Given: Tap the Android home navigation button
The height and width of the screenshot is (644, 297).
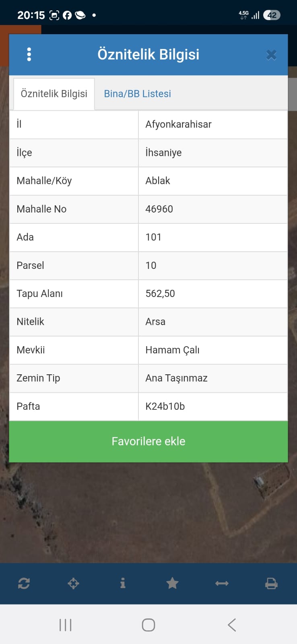Looking at the screenshot, I should coord(148,625).
